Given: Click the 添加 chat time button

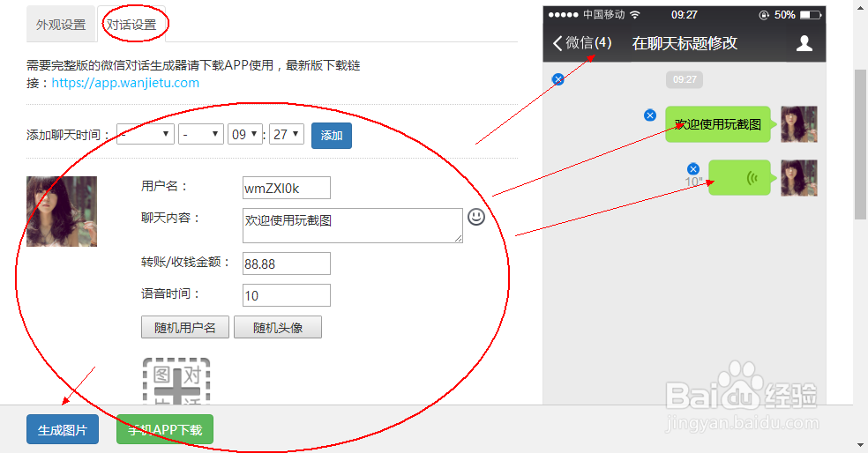Looking at the screenshot, I should point(332,136).
